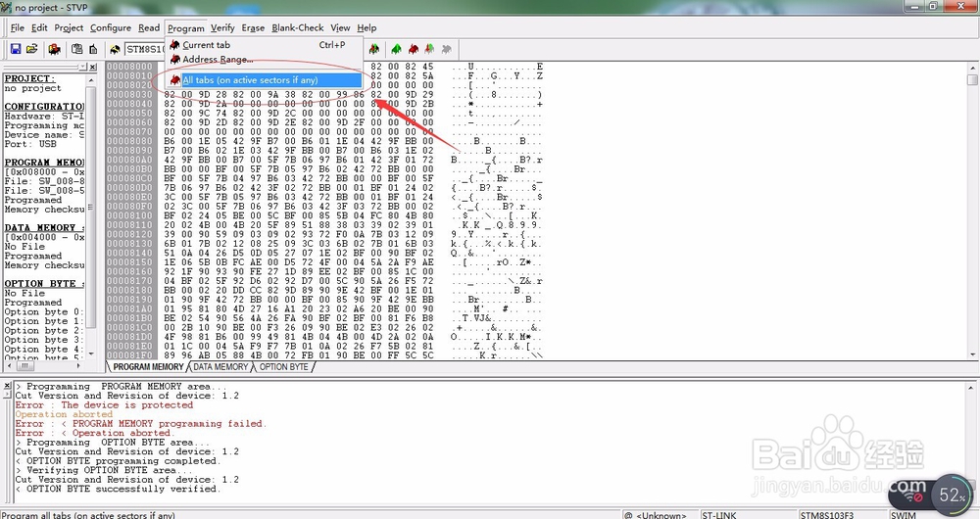Click the 52% circular overlay widget
The image size is (980, 519).
click(951, 495)
